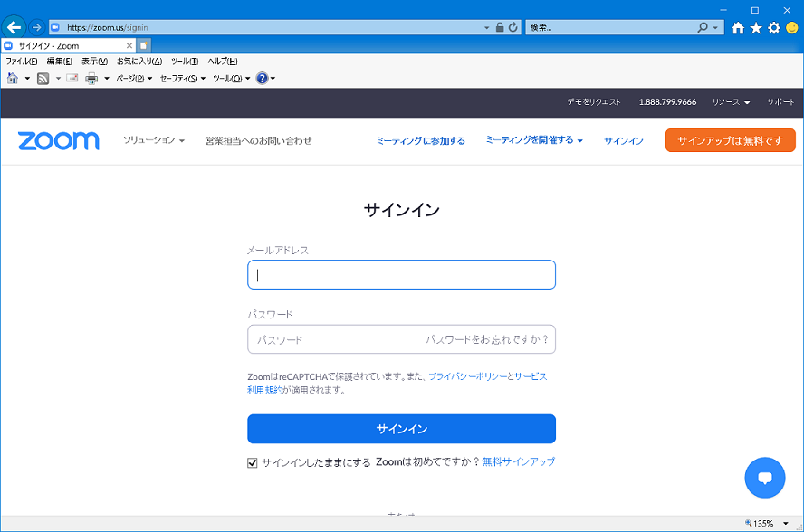
Task: Click the zoom level magnifier in status bar
Action: [x=749, y=523]
